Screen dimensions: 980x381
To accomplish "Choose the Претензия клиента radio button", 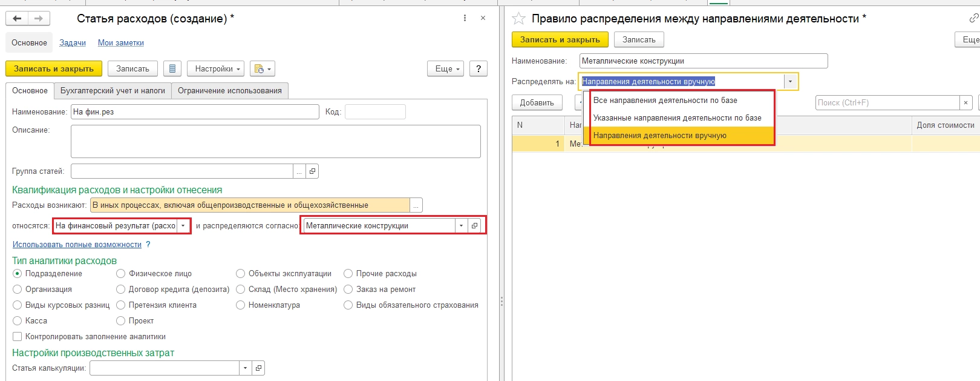I will [120, 305].
